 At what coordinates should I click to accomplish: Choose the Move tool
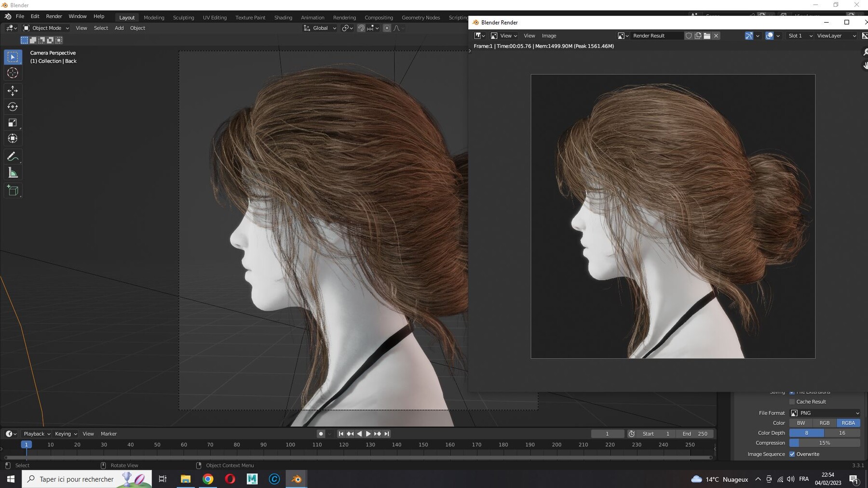click(13, 91)
